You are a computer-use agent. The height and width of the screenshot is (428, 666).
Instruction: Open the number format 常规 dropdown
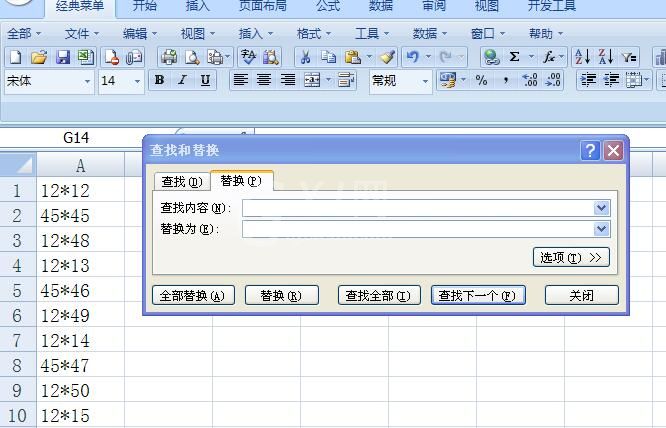pos(425,81)
